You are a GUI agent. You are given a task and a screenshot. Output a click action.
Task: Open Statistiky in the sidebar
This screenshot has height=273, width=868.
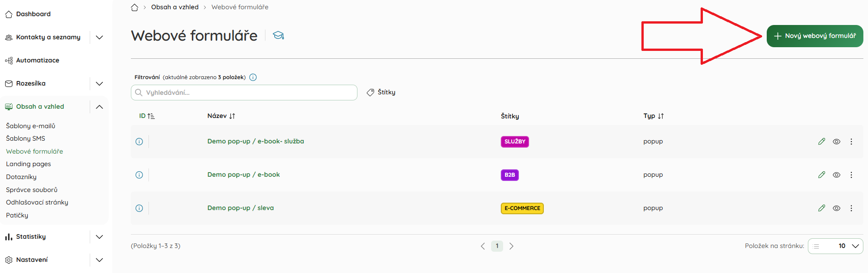coord(25,237)
